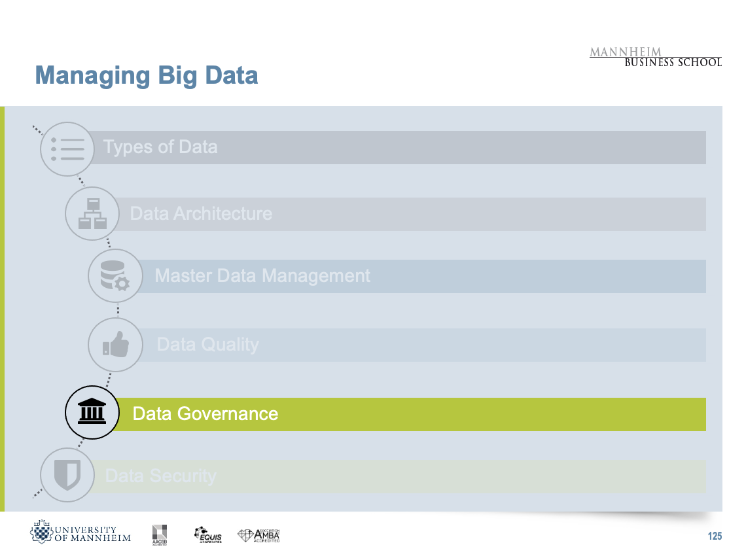Click the shield icon for Data Security
This screenshot has width=746, height=560.
(67, 474)
